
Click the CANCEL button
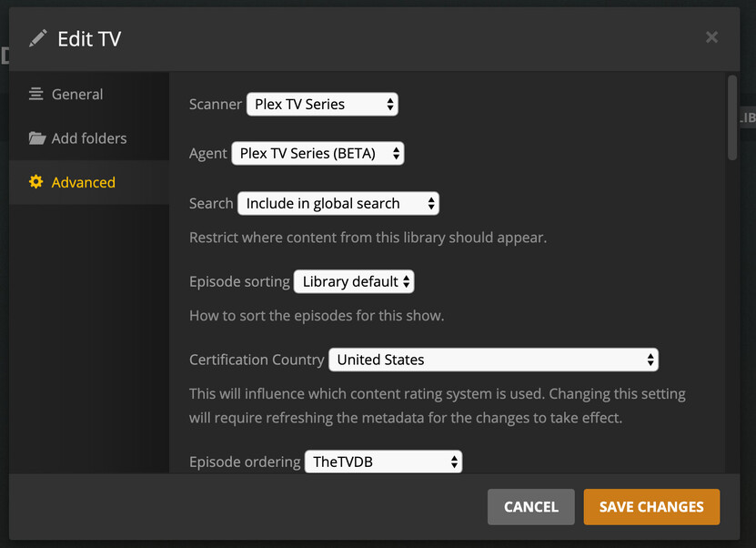pyautogui.click(x=531, y=507)
